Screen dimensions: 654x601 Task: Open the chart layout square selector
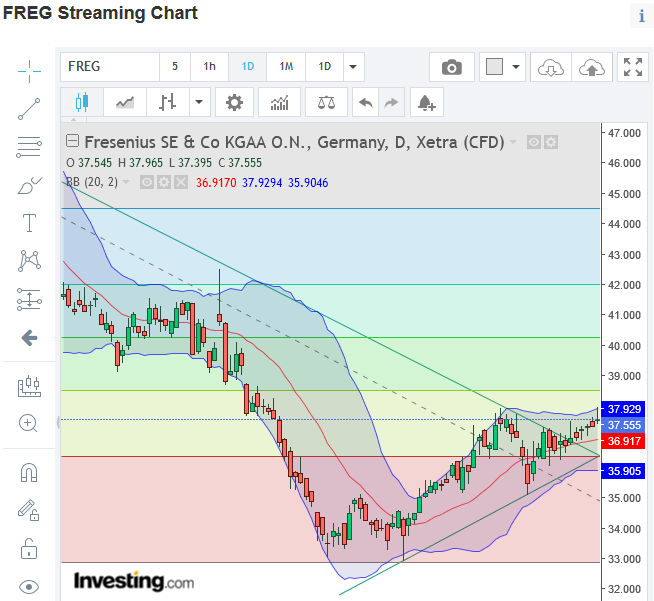[x=494, y=67]
